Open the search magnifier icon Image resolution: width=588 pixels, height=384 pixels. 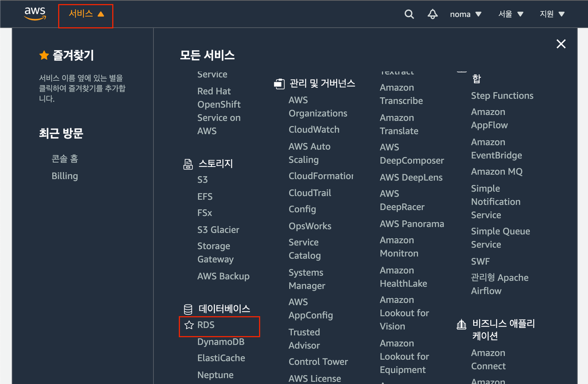click(x=409, y=14)
